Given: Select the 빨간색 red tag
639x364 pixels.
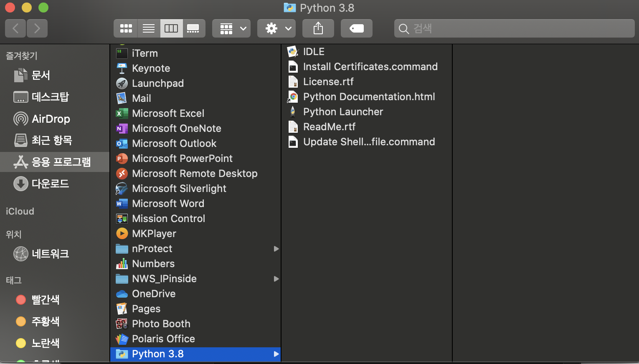Looking at the screenshot, I should click(x=55, y=300).
